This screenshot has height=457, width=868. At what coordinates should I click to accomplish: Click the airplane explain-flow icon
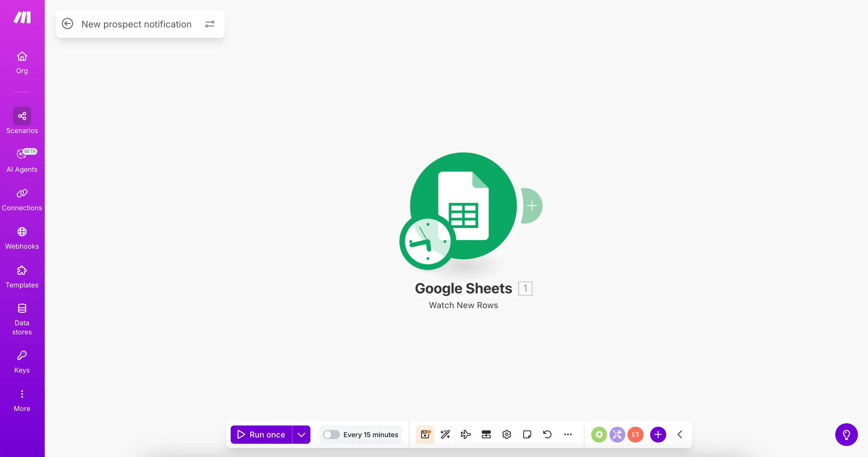coord(466,434)
